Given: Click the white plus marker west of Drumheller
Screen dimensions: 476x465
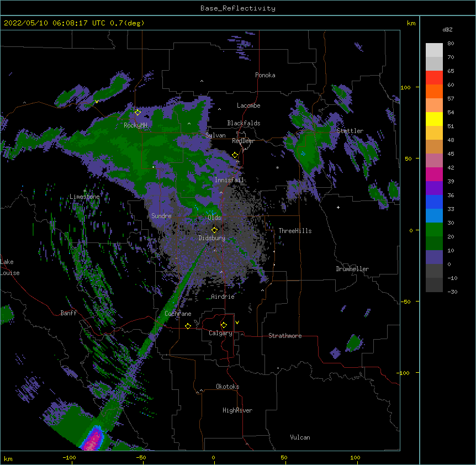Looking at the screenshot, I should click(338, 207).
